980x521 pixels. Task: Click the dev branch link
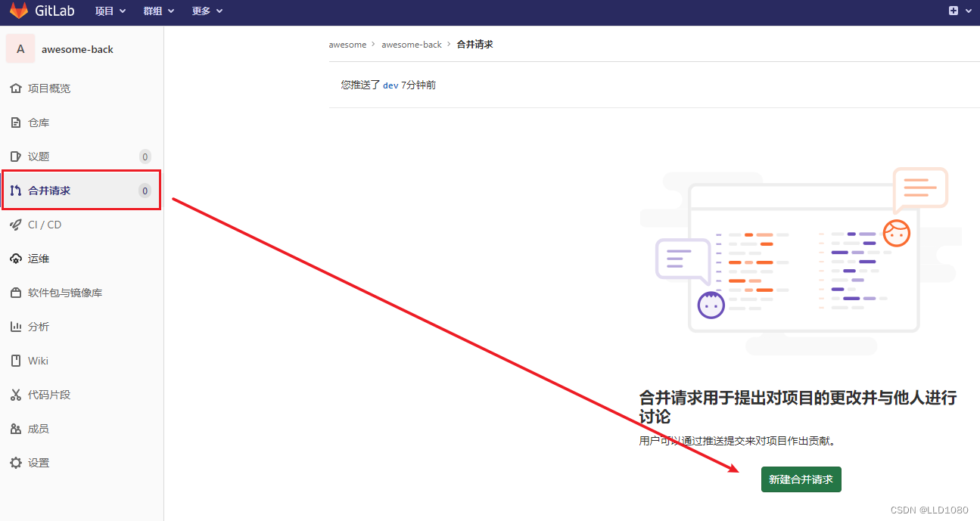tap(390, 85)
